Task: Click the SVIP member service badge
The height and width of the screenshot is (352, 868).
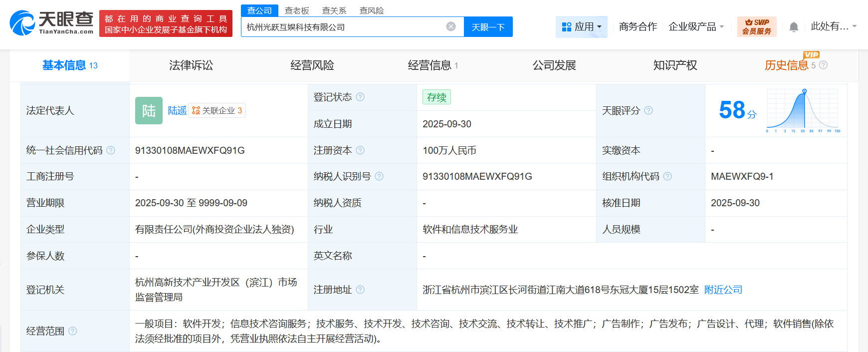Action: (756, 26)
